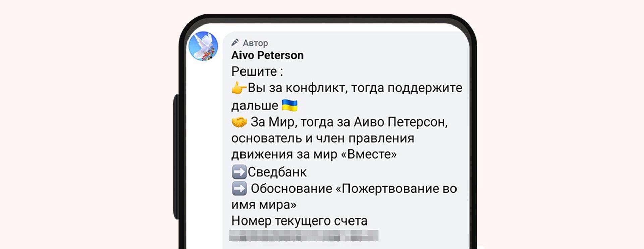
Task: Open the Aivo Peterson profile name
Action: pos(267,55)
